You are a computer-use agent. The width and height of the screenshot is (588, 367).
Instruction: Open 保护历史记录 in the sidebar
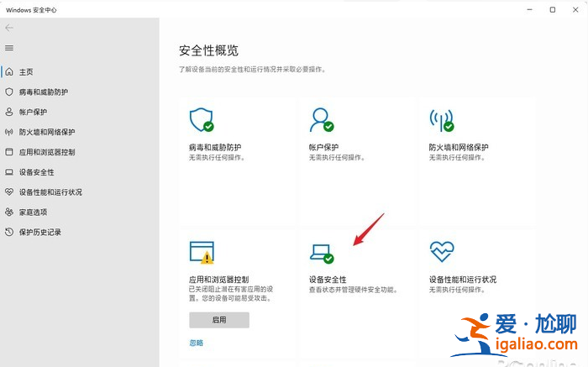[39, 232]
